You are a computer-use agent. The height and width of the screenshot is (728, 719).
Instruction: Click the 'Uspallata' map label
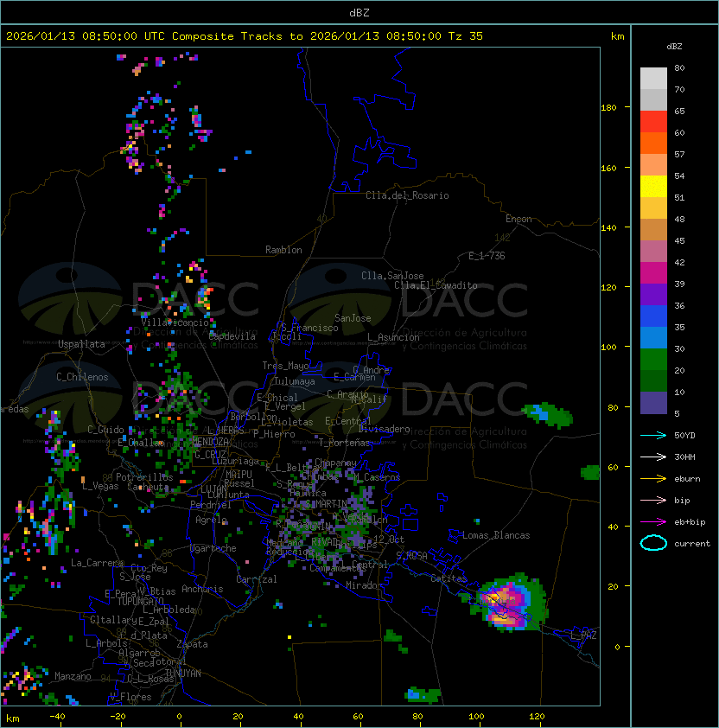click(x=81, y=344)
